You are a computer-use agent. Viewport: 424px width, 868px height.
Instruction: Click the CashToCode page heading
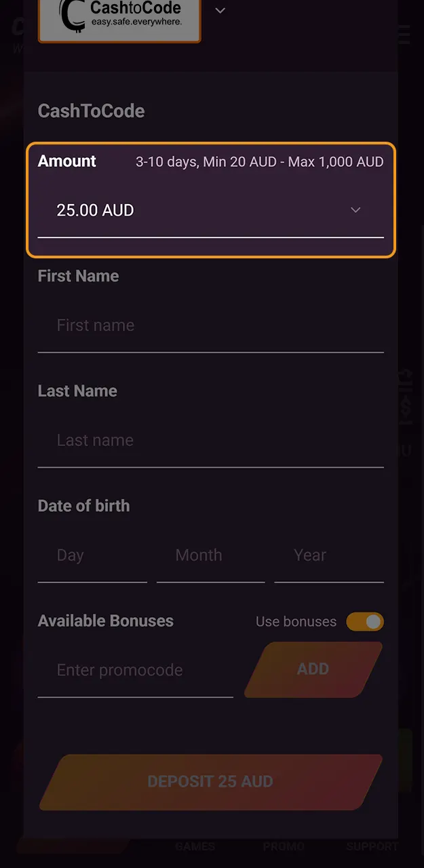coord(91,111)
